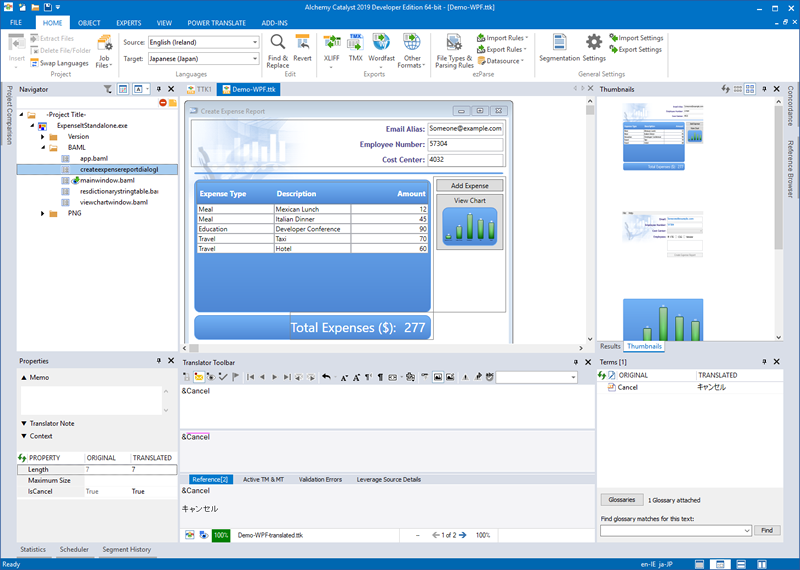Open File Types & Parsing Rules
The image size is (800, 570).
click(454, 51)
